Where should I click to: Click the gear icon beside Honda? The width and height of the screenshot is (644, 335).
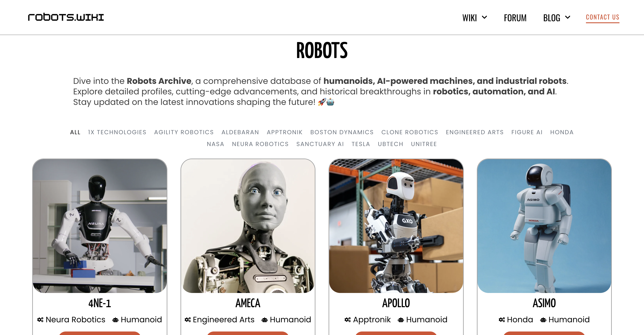tap(502, 319)
